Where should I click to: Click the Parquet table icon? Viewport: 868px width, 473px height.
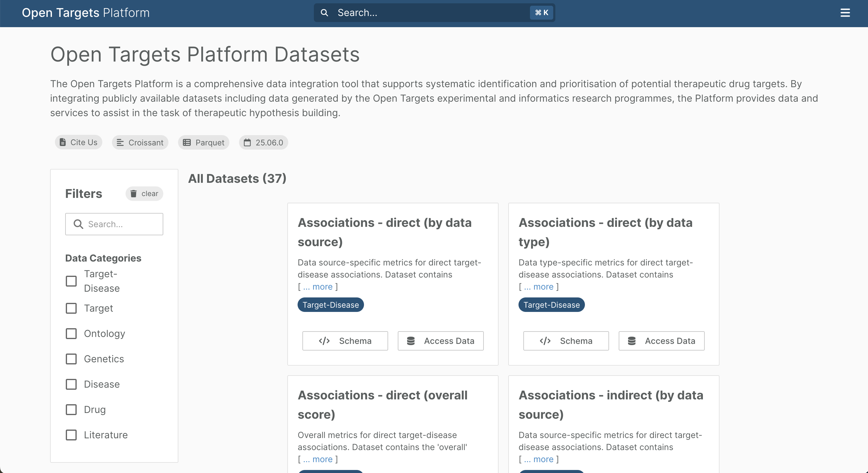tap(187, 142)
